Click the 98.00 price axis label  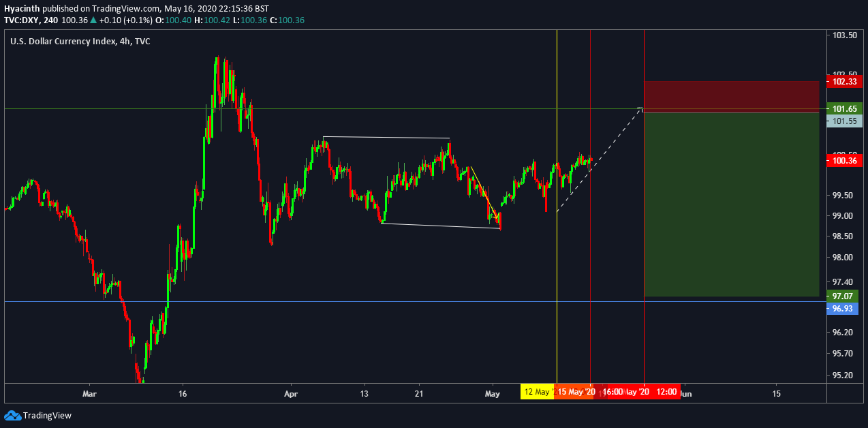pyautogui.click(x=844, y=258)
